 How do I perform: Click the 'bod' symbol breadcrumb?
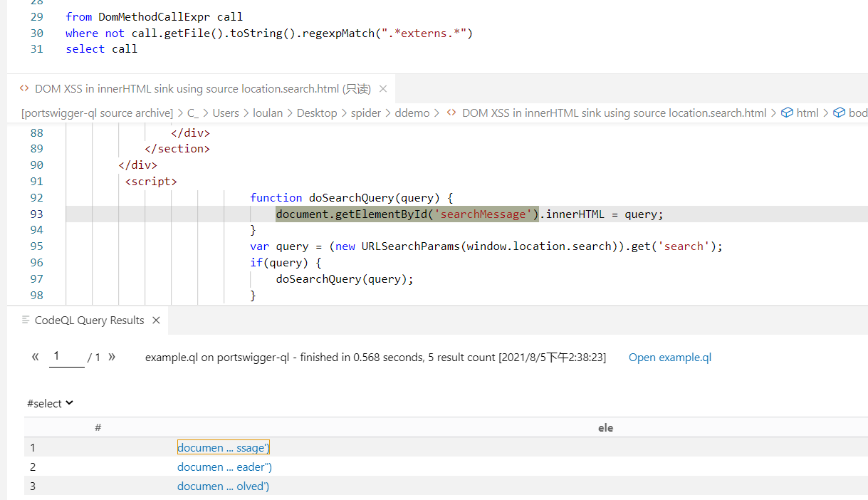pos(850,113)
